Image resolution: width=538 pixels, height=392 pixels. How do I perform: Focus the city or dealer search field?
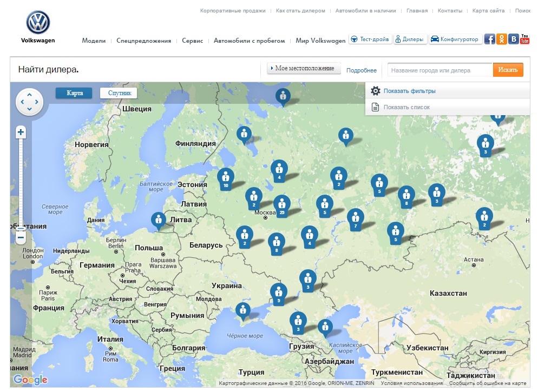[x=439, y=70]
